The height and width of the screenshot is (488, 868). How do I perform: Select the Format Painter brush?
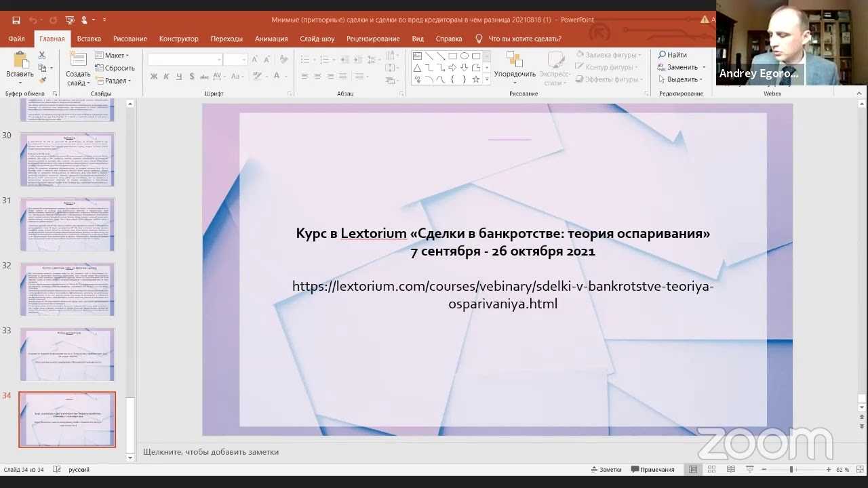(x=42, y=81)
